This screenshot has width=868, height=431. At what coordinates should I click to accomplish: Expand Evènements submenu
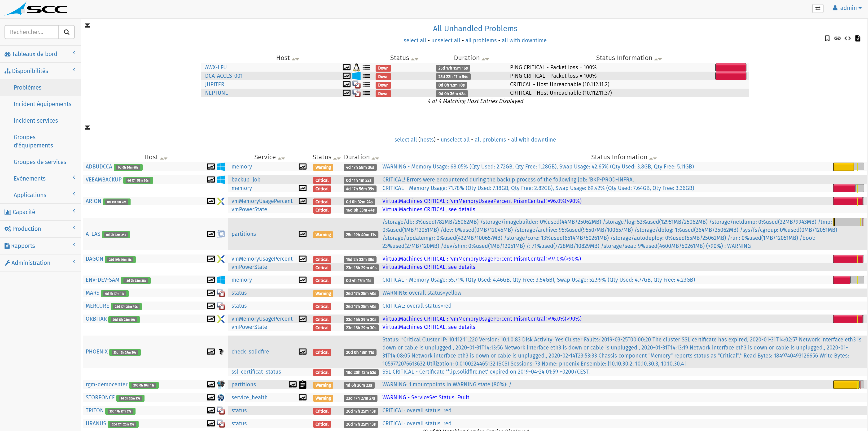(40, 178)
